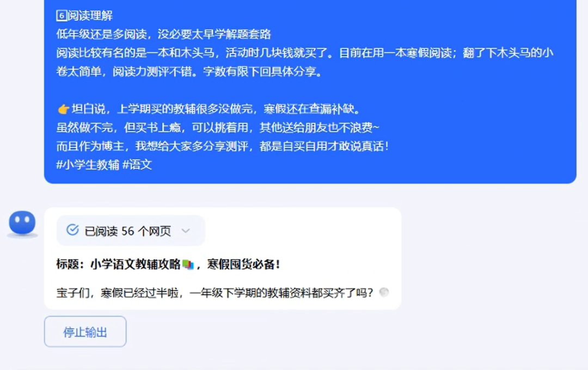Open the #小学生教辅 hashtag
The height and width of the screenshot is (370, 588).
coord(88,164)
